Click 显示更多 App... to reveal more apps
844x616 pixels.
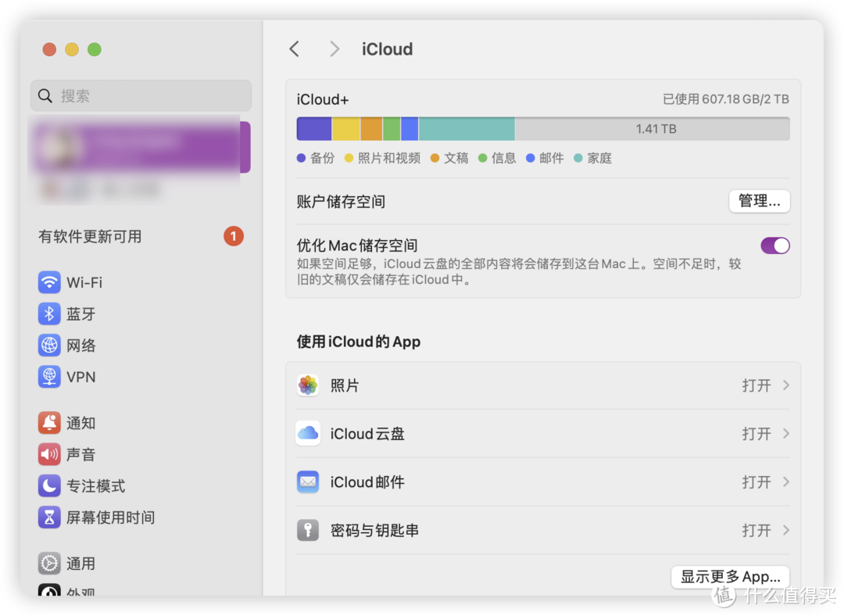tap(730, 576)
